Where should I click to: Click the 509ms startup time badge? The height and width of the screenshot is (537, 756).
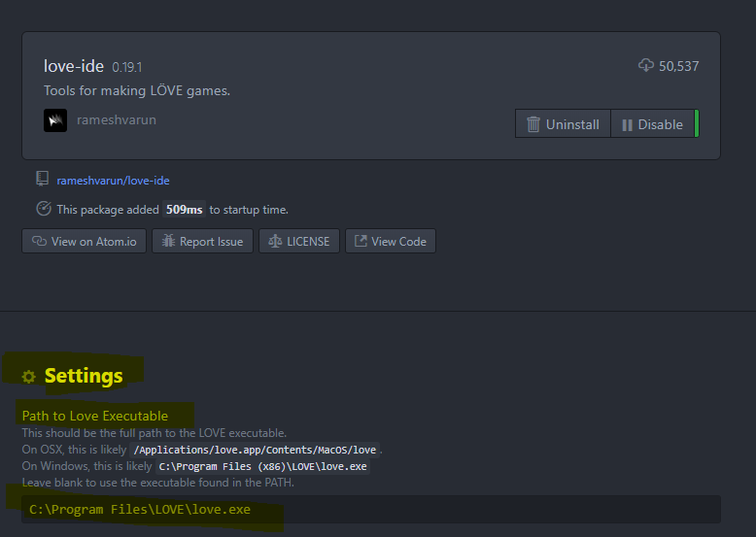[185, 210]
